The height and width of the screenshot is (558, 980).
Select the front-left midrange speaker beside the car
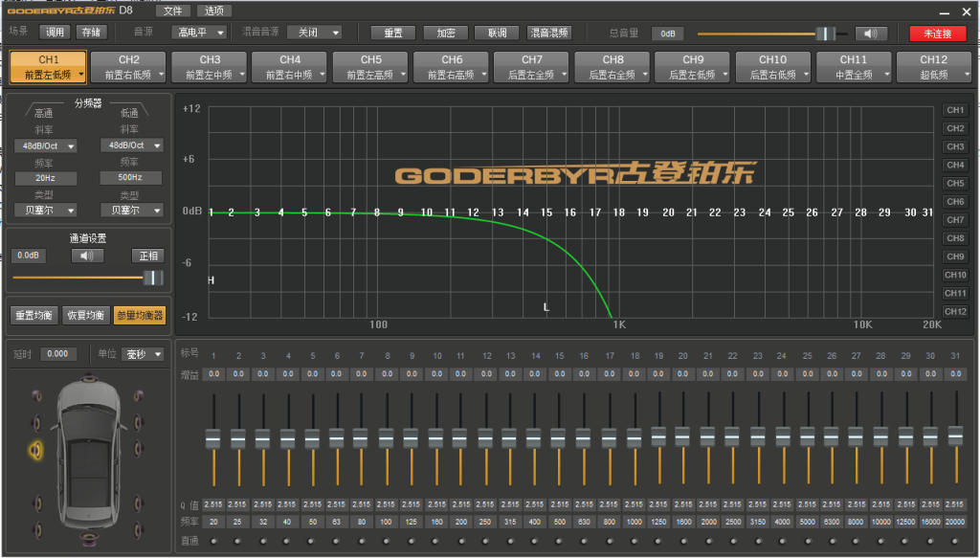[x=36, y=423]
